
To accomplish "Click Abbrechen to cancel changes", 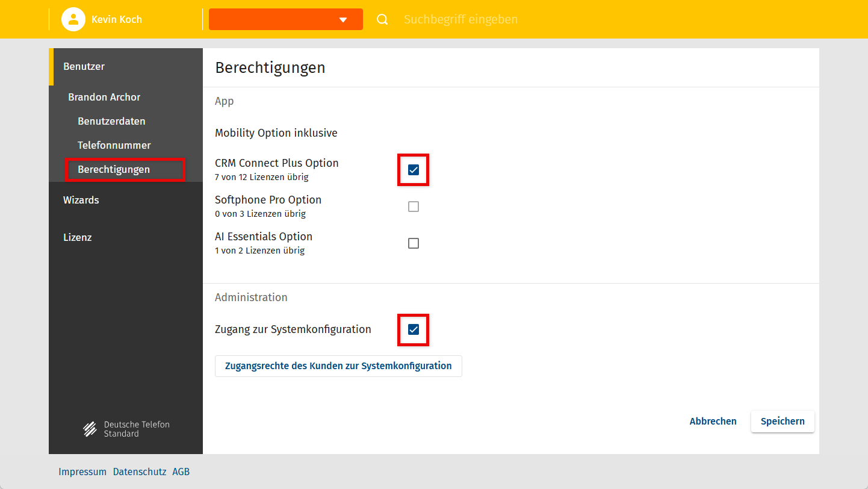I will (x=713, y=422).
